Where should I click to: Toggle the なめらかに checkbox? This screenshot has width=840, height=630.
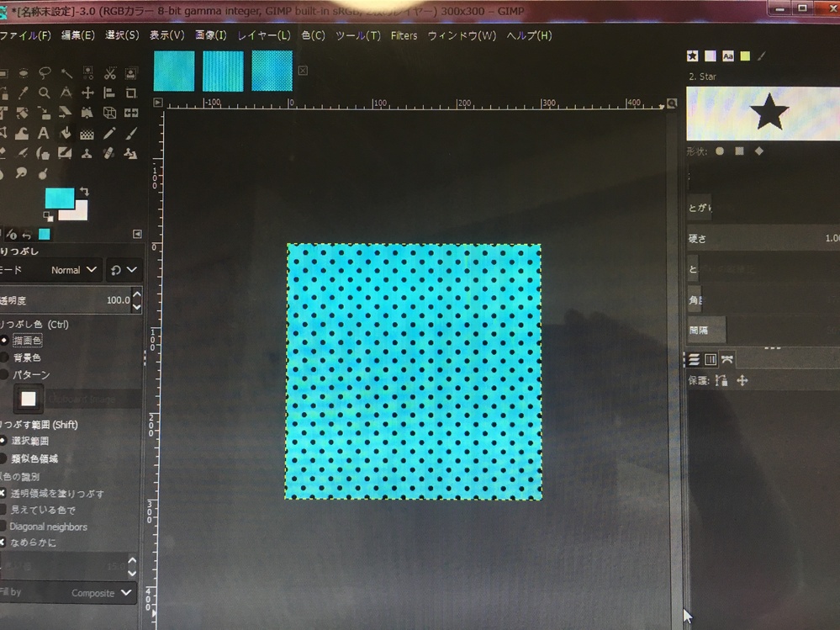(x=3, y=543)
